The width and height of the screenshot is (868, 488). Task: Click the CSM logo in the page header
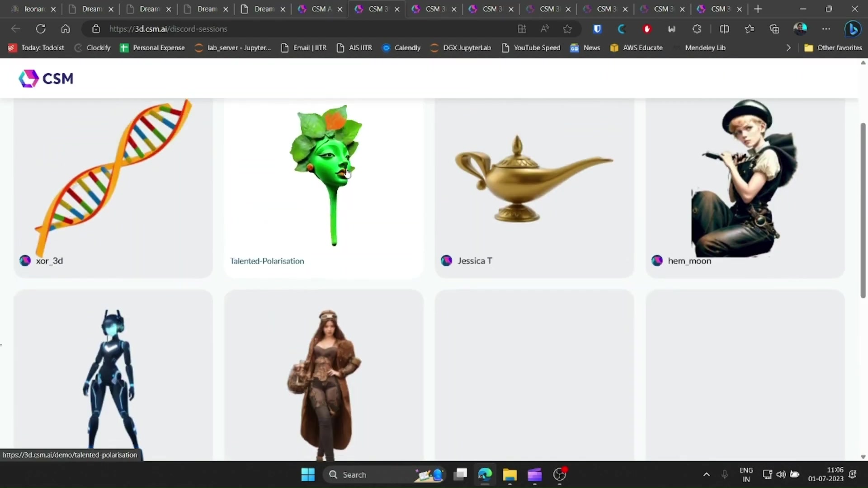pos(45,78)
